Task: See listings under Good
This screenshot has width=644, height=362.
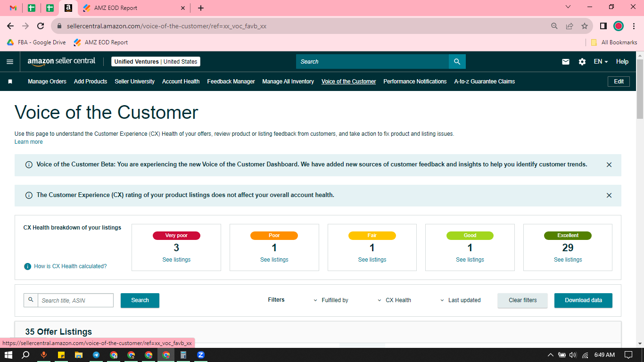Action: (x=470, y=260)
